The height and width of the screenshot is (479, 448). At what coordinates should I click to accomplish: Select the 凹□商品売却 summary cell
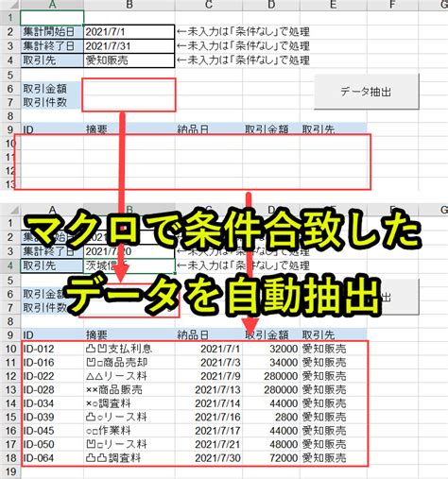click(x=129, y=363)
